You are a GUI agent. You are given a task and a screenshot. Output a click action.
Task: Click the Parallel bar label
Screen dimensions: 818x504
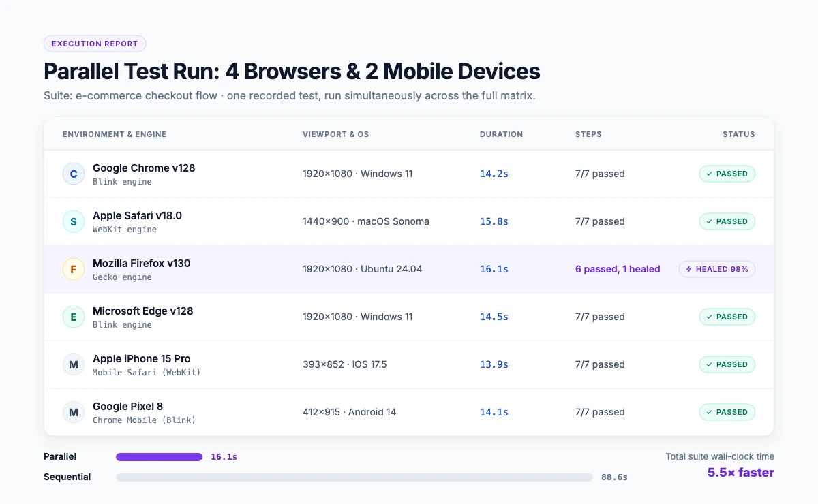60,456
